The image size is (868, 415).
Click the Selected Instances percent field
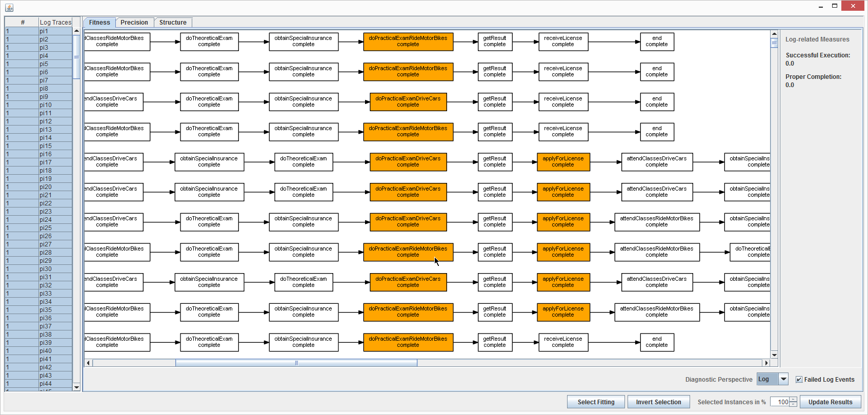[x=779, y=402]
